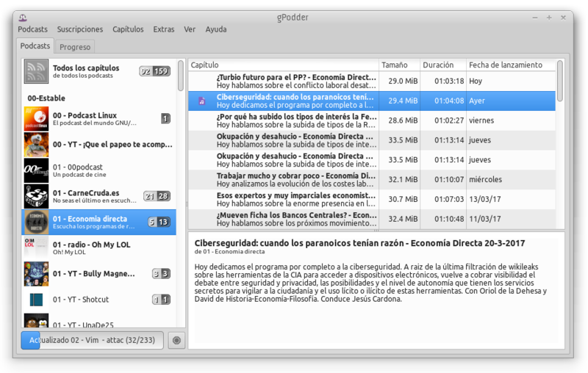Sort episodes by Duración column header
This screenshot has height=373, width=588.
442,65
